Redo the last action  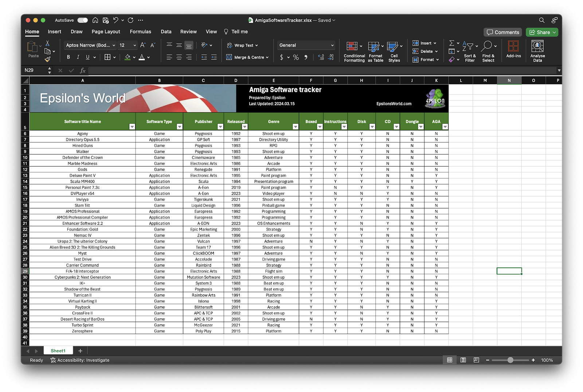tap(130, 20)
